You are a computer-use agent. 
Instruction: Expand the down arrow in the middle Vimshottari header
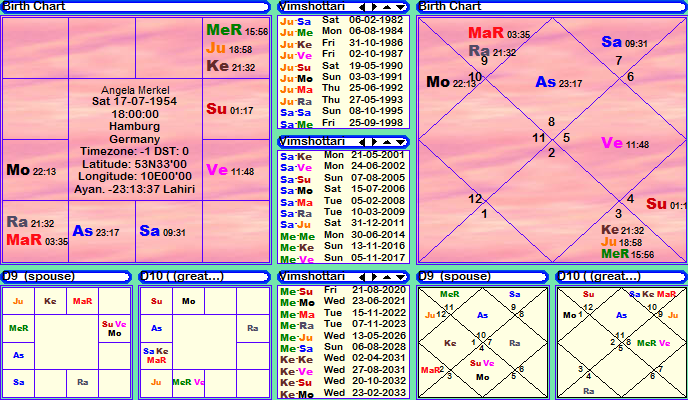pos(400,142)
